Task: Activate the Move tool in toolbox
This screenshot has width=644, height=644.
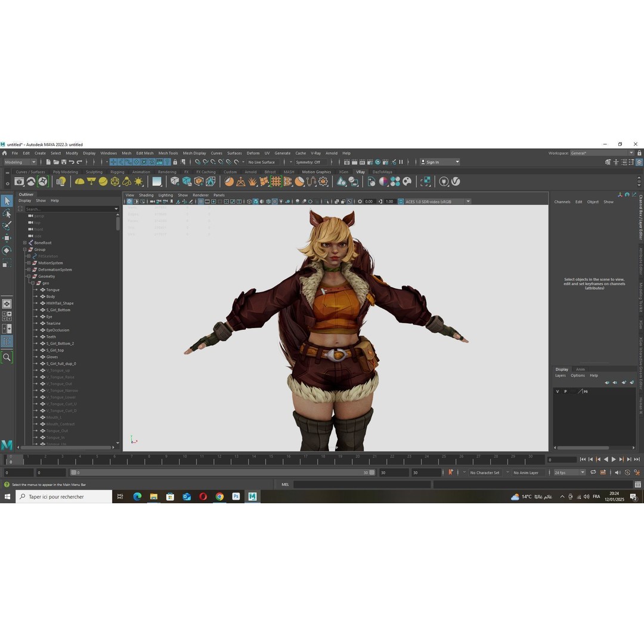Action: point(7,238)
